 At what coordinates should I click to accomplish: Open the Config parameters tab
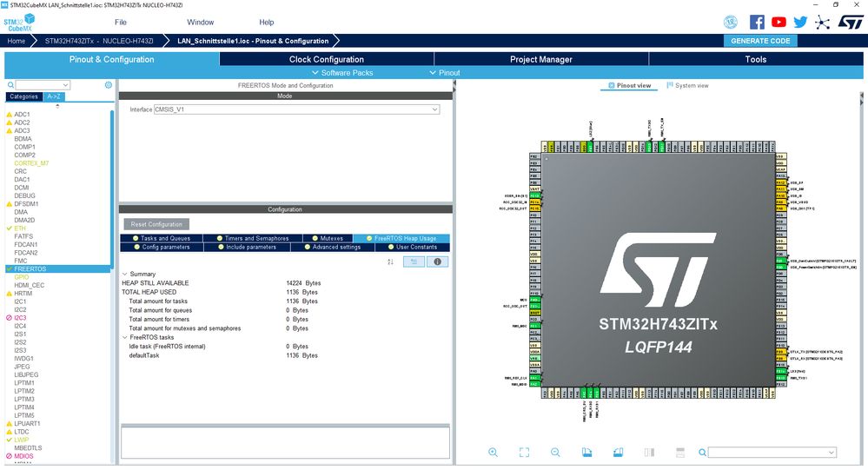pos(162,247)
